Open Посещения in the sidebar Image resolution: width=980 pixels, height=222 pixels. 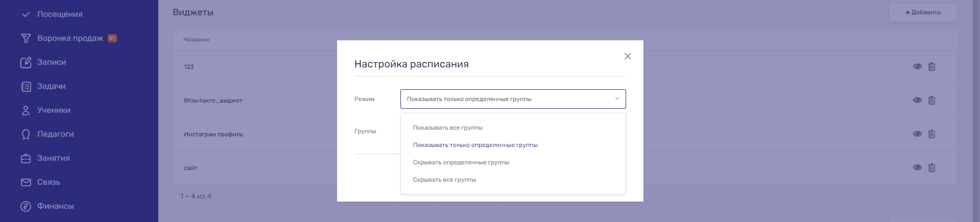point(60,14)
